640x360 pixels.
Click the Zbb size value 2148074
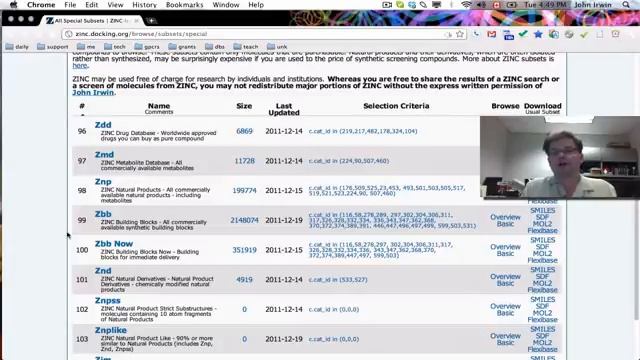pos(244,220)
